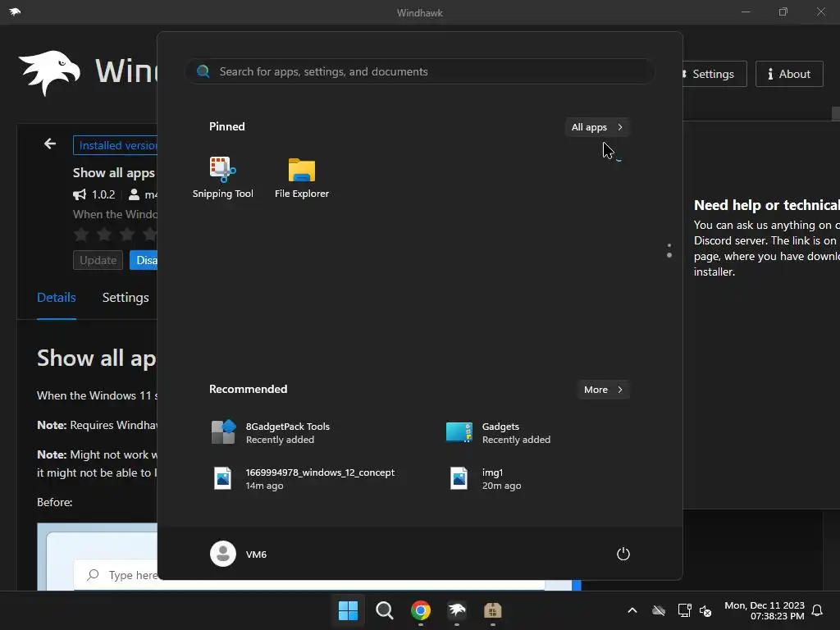Open the Gadgets recommended item
This screenshot has width=840, height=630.
coord(498,432)
